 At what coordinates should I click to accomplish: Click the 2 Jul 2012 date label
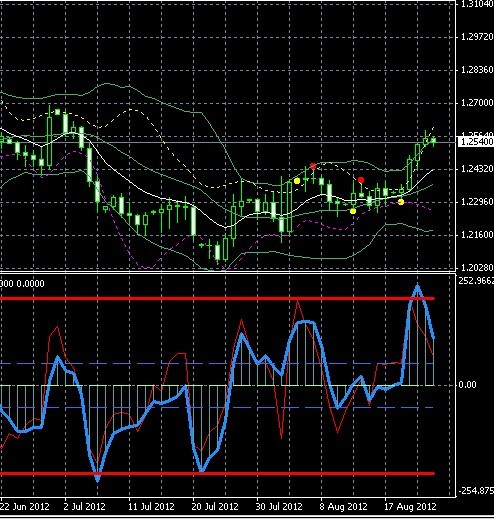pos(84,507)
